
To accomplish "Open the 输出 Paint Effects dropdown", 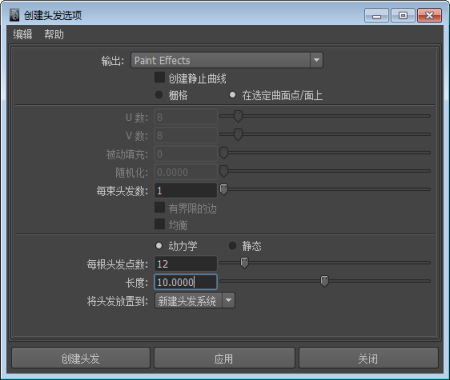I will point(227,60).
